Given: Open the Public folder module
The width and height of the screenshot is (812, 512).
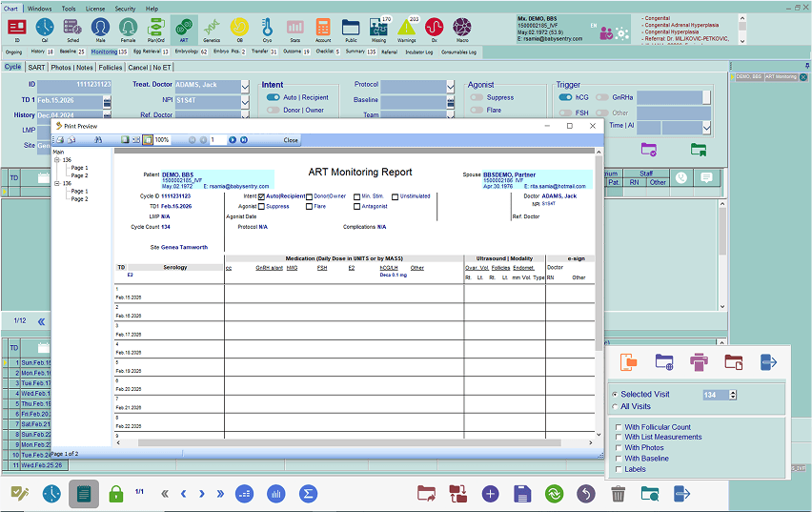Looking at the screenshot, I should click(x=351, y=31).
